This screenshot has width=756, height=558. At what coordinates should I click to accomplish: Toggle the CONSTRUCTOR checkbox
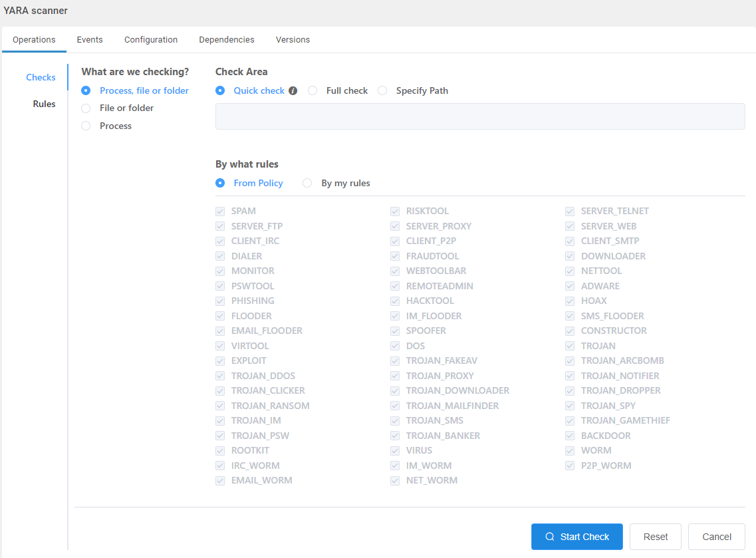tap(570, 331)
